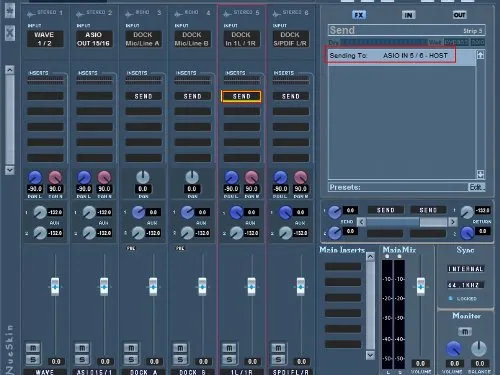Click the waveform icon on Stereo strip 6

276,14
